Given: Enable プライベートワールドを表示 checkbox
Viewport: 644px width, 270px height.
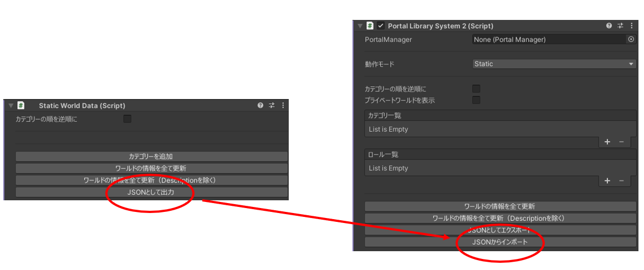Looking at the screenshot, I should (476, 100).
